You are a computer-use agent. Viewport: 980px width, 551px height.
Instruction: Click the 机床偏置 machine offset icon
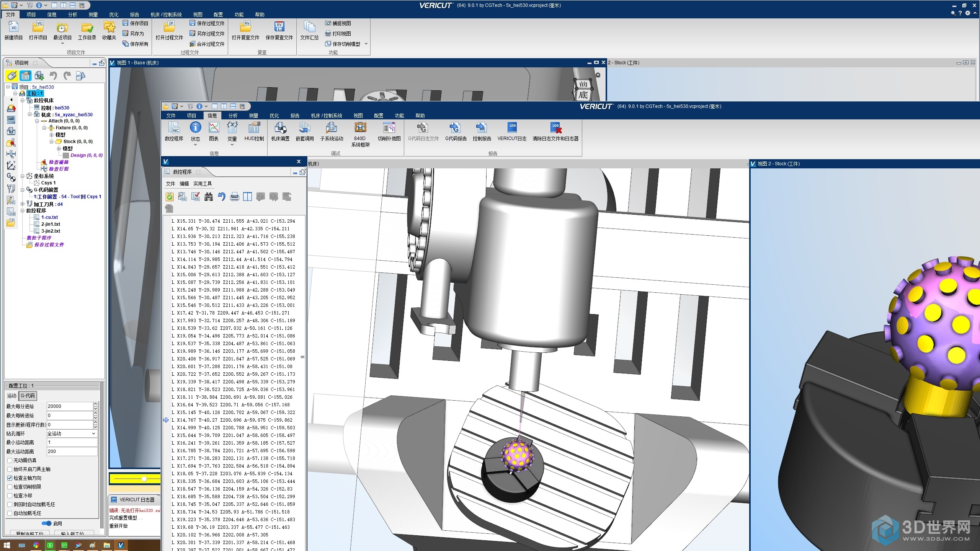tap(280, 128)
